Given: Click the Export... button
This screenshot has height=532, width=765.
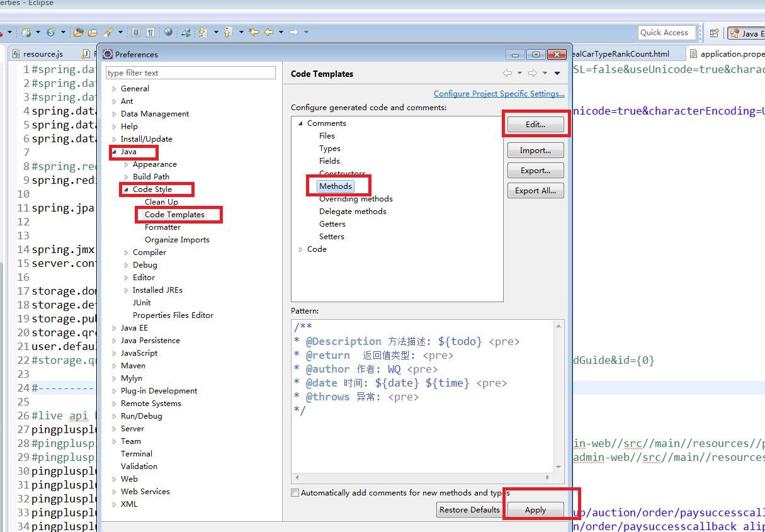Looking at the screenshot, I should coord(536,171).
